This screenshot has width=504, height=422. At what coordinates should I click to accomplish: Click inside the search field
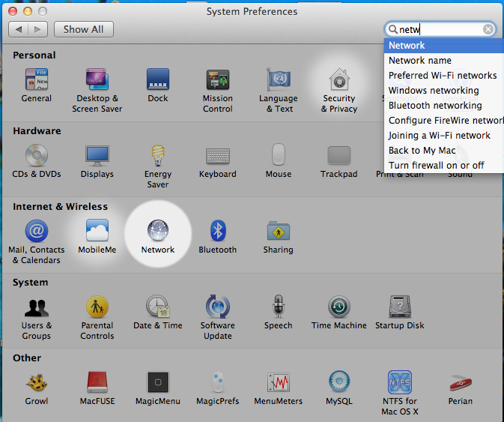click(x=440, y=29)
